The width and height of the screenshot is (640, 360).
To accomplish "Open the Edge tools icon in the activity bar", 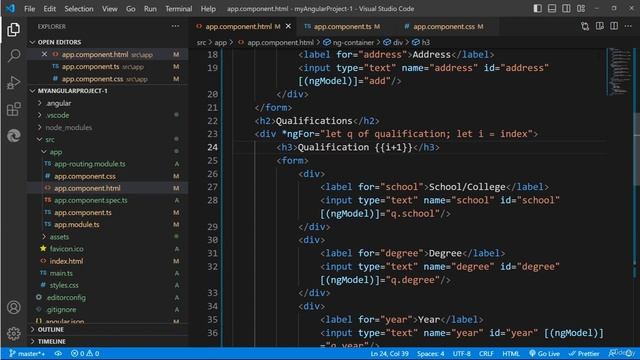I will pos(13,136).
